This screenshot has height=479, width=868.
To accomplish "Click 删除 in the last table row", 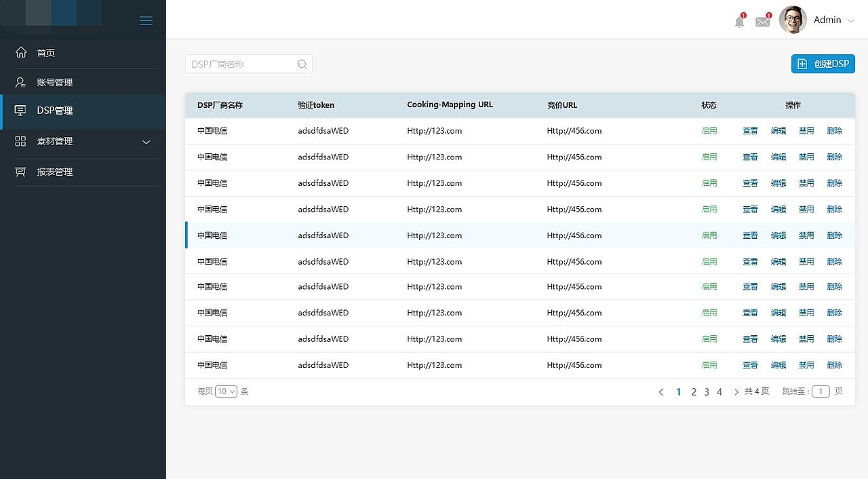I will point(835,365).
